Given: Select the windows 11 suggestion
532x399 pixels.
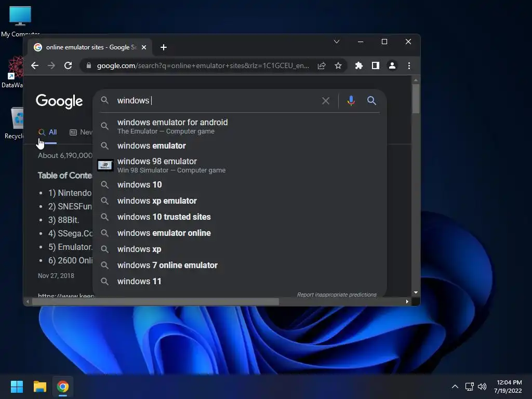Looking at the screenshot, I should coord(240,281).
